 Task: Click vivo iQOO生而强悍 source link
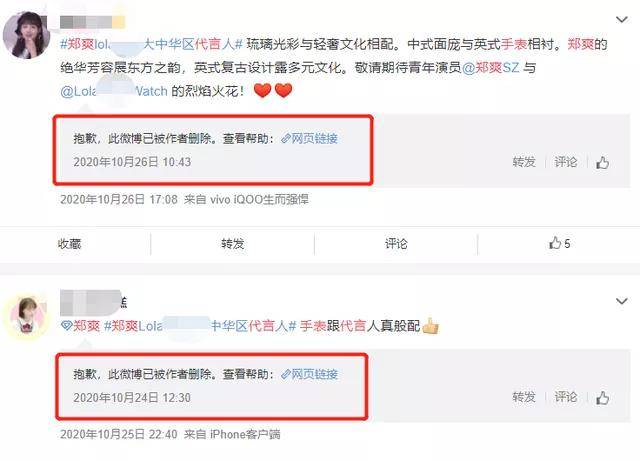pos(259,200)
